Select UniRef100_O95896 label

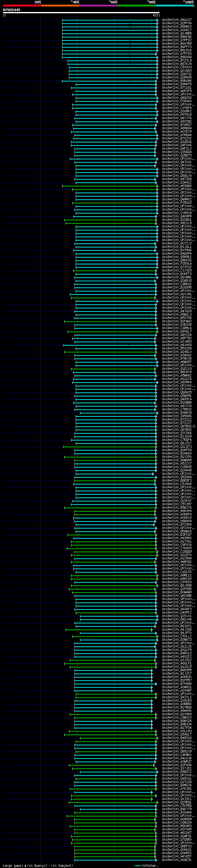pos(177,416)
